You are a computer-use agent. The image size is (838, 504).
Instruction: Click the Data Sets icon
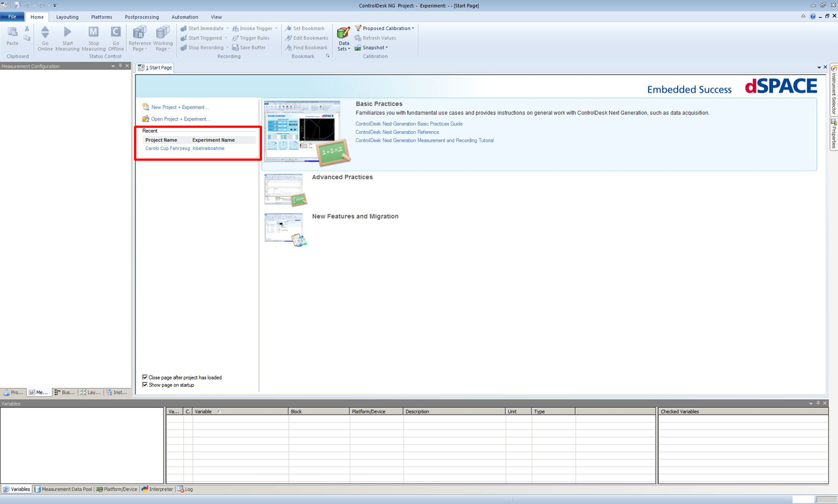tap(344, 33)
